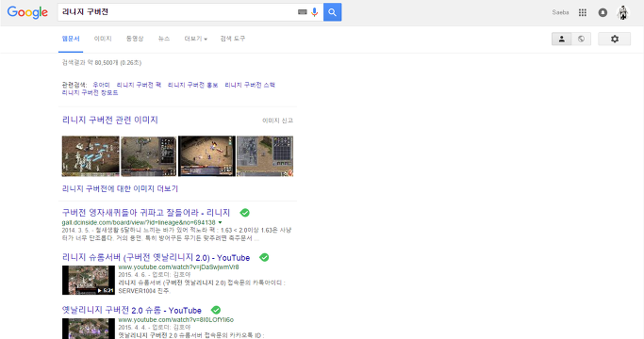The width and height of the screenshot is (644, 339).
Task: Play the 슈롬서버 video thumbnail
Action: tap(89, 280)
